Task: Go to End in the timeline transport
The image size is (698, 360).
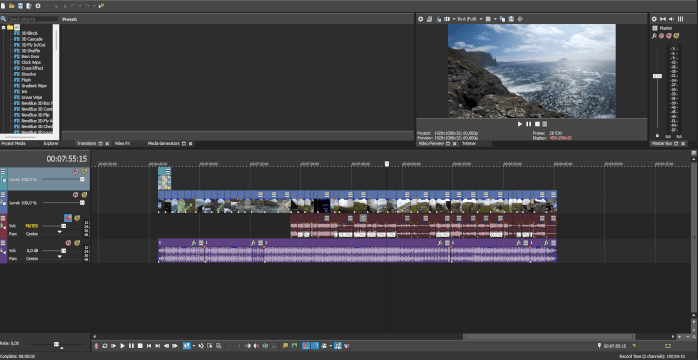Action: (158, 346)
